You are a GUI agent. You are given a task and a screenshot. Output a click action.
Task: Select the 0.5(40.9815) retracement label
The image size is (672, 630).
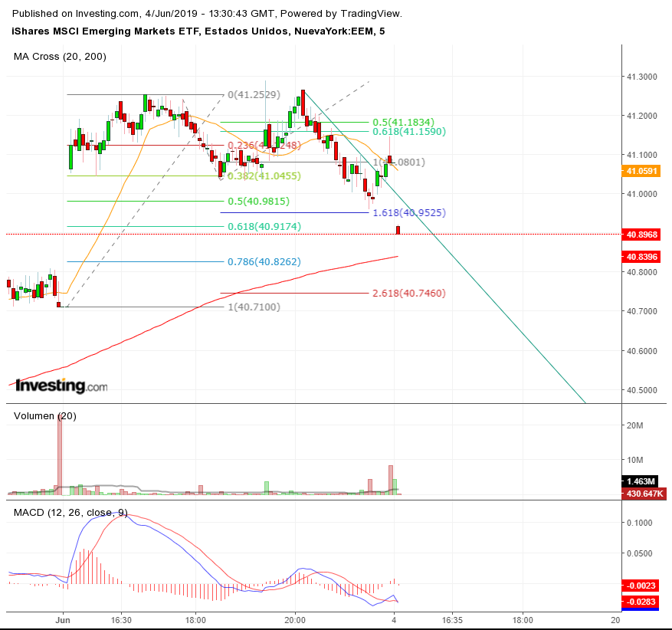(x=258, y=201)
